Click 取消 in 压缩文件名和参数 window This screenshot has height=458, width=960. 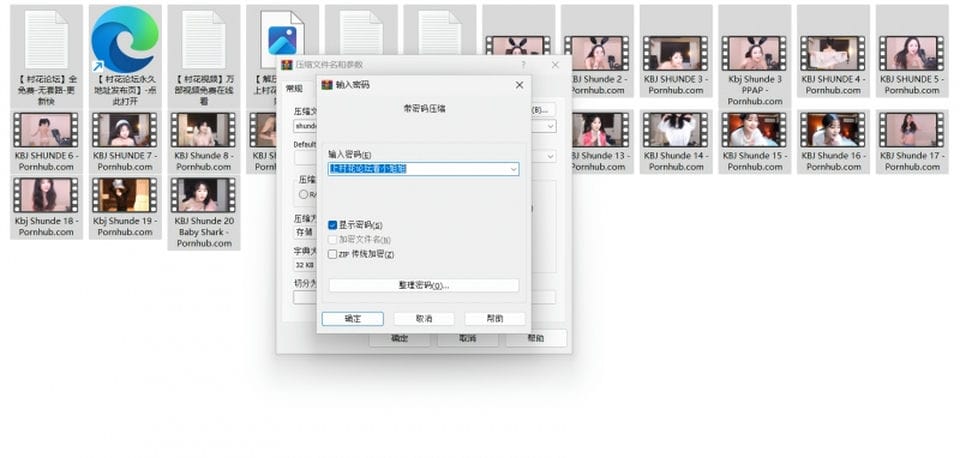point(468,338)
